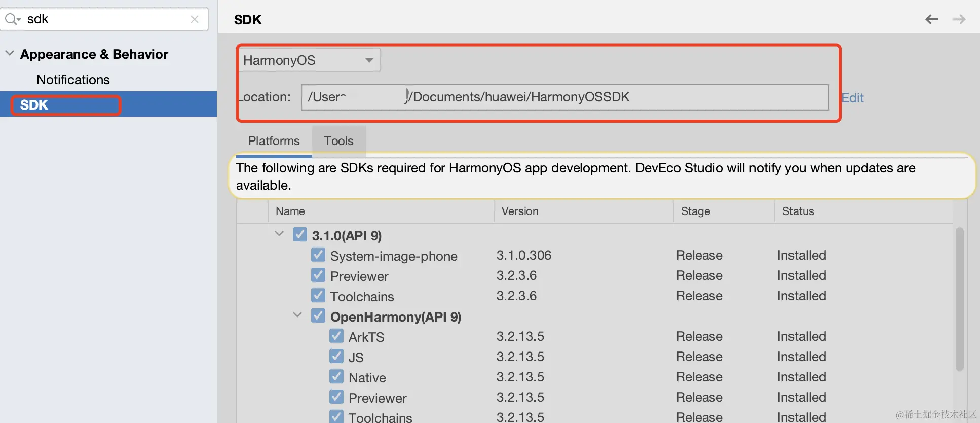
Task: Toggle the Native checkbox
Action: [x=336, y=376]
